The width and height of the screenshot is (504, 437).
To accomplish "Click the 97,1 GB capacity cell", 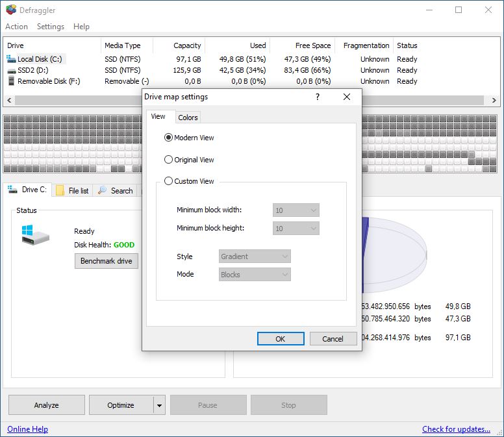I will coord(188,59).
